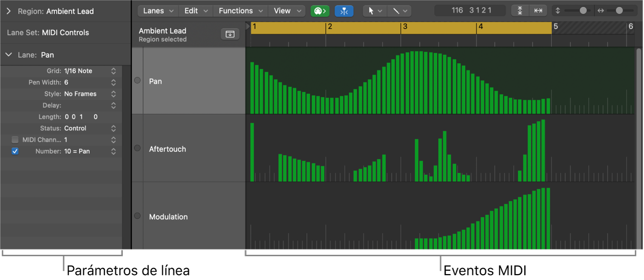Open the Lanes menu
This screenshot has height=280, width=644.
pos(158,11)
